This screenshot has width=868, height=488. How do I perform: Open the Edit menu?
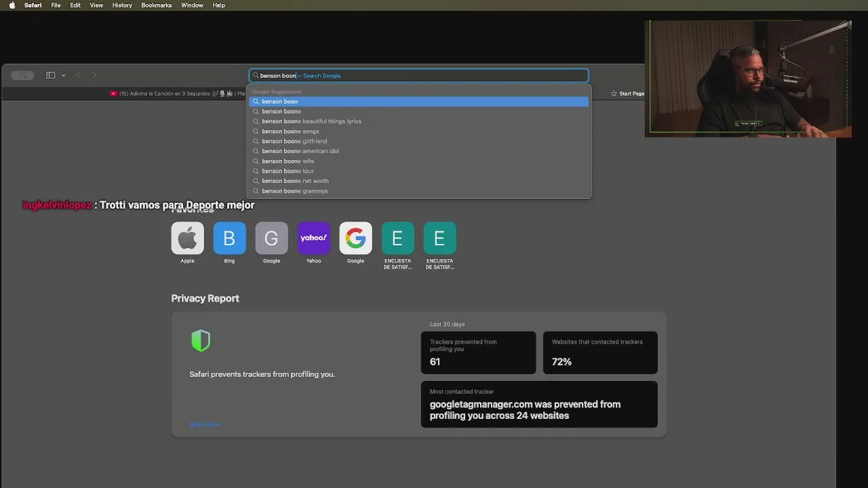[75, 5]
